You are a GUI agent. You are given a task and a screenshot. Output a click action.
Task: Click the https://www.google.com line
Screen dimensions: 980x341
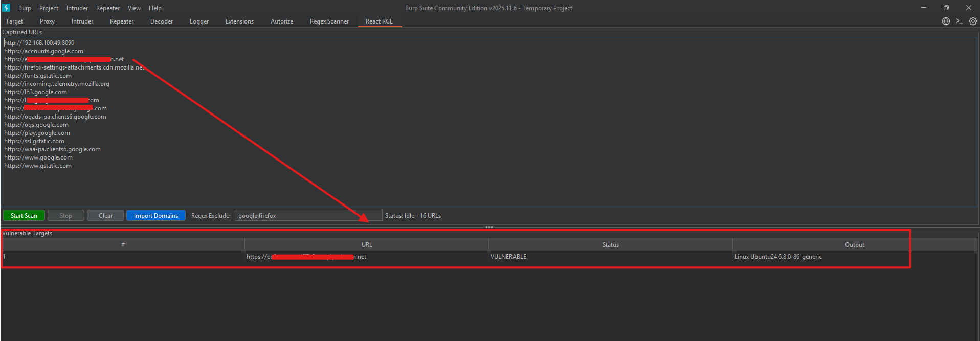(x=38, y=157)
